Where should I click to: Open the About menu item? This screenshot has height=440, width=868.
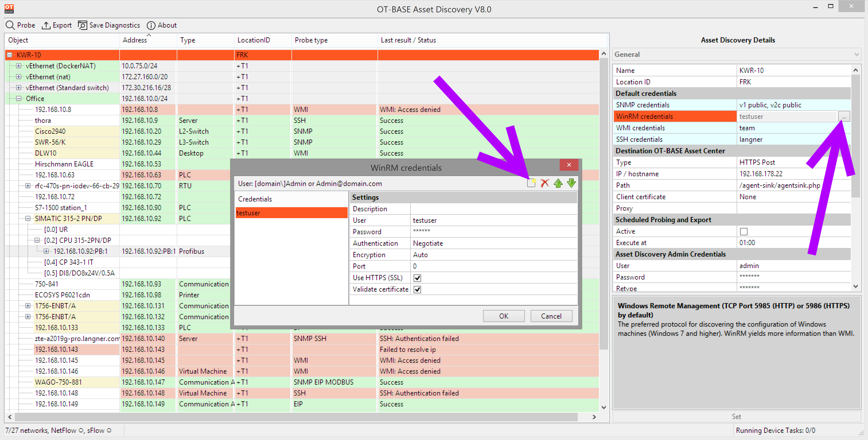pos(162,25)
